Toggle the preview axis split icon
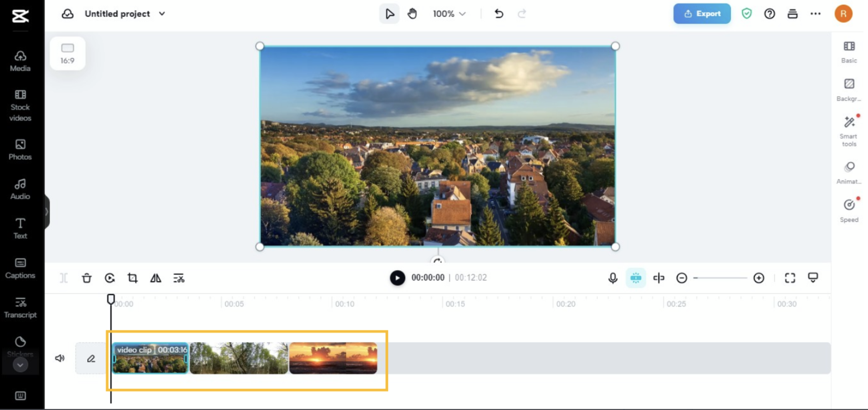Screen dimensions: 868x410 [658, 278]
